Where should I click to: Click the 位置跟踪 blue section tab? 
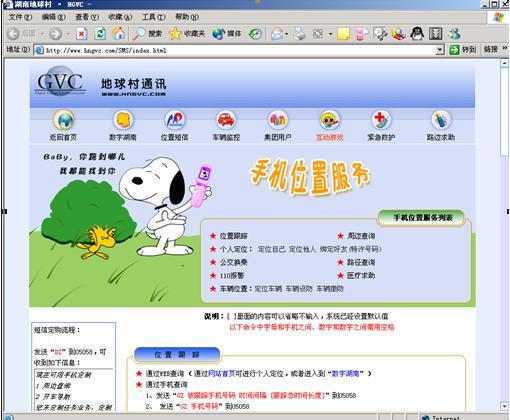[177, 355]
